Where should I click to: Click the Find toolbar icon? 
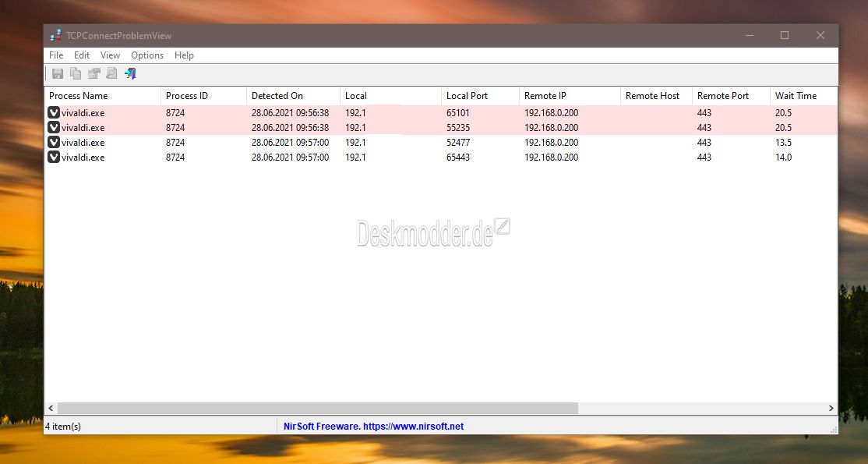coord(112,73)
